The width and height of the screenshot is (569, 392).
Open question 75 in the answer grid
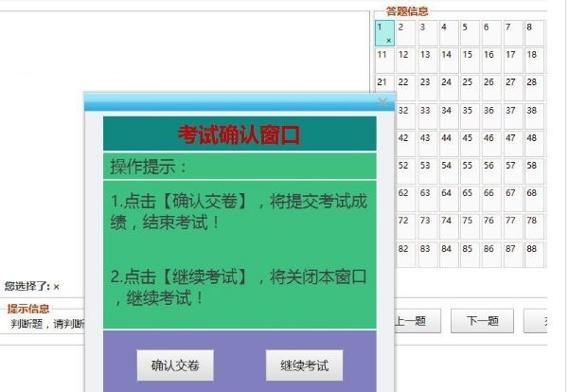(470, 226)
